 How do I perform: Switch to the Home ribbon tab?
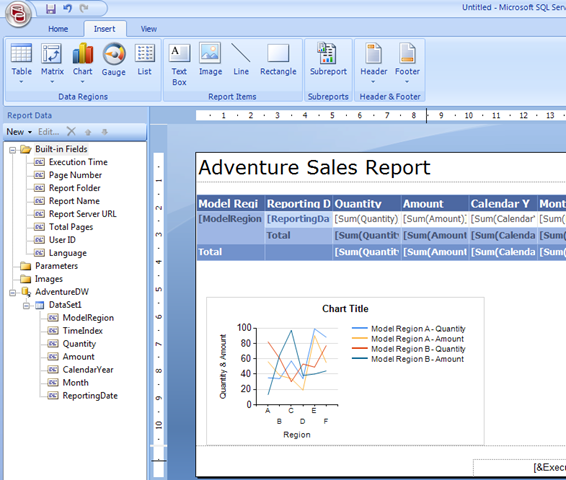point(58,29)
